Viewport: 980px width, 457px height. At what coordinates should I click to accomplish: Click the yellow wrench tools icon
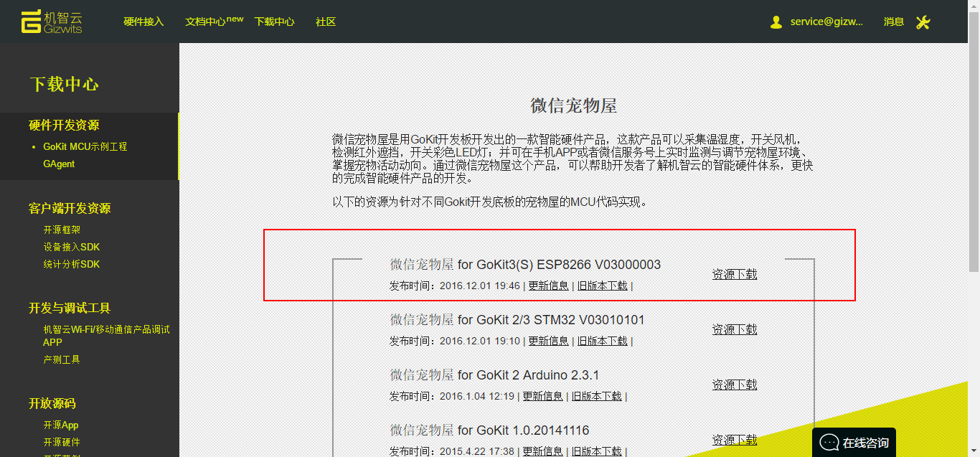923,22
